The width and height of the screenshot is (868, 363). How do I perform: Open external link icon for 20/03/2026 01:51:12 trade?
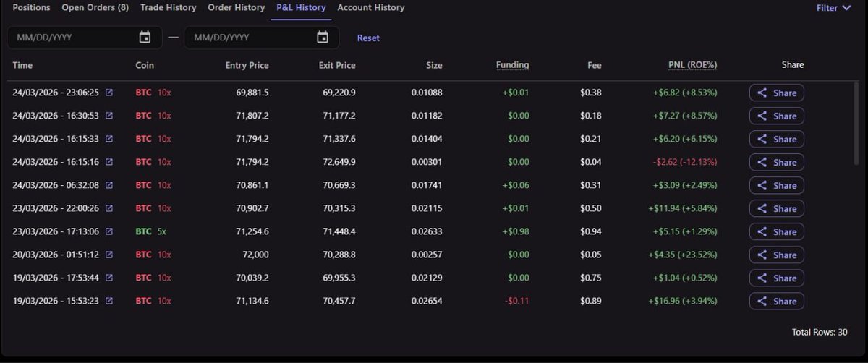click(x=109, y=255)
